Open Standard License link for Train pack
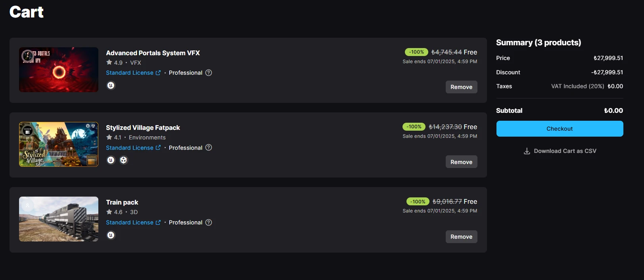The image size is (644, 280). [x=133, y=222]
